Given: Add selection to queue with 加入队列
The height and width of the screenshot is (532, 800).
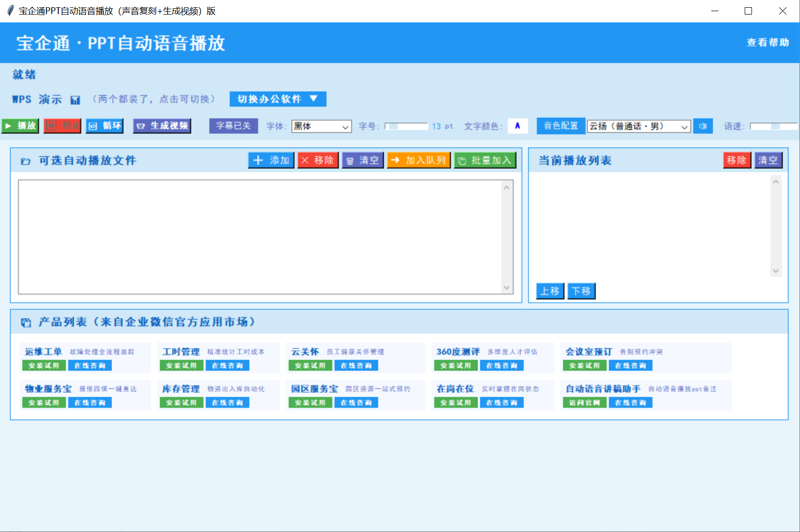Looking at the screenshot, I should pos(419,161).
